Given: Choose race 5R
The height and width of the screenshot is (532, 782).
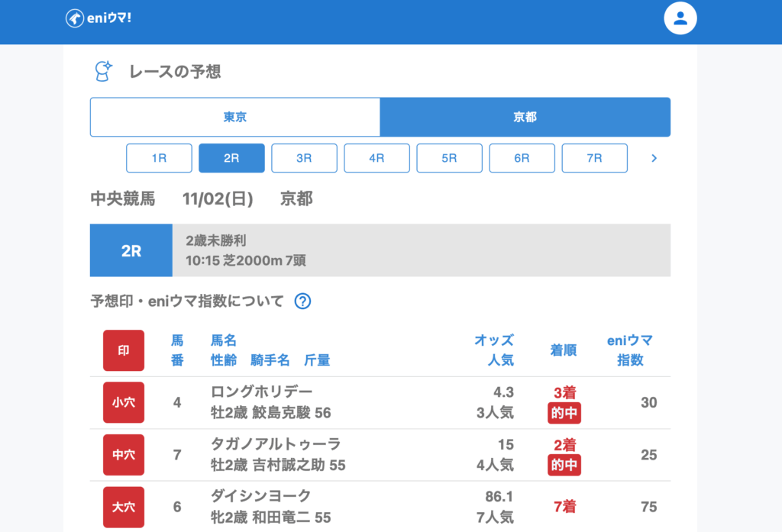Looking at the screenshot, I should click(449, 158).
